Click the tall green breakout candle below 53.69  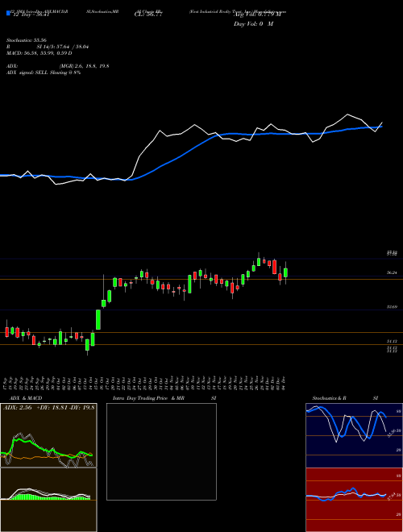pyautogui.click(x=98, y=319)
